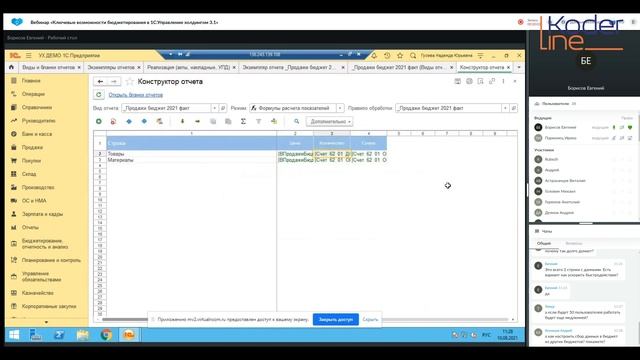This screenshot has width=640, height=360.
Task: Open the Зарплата и кадры section
Action: click(42, 214)
